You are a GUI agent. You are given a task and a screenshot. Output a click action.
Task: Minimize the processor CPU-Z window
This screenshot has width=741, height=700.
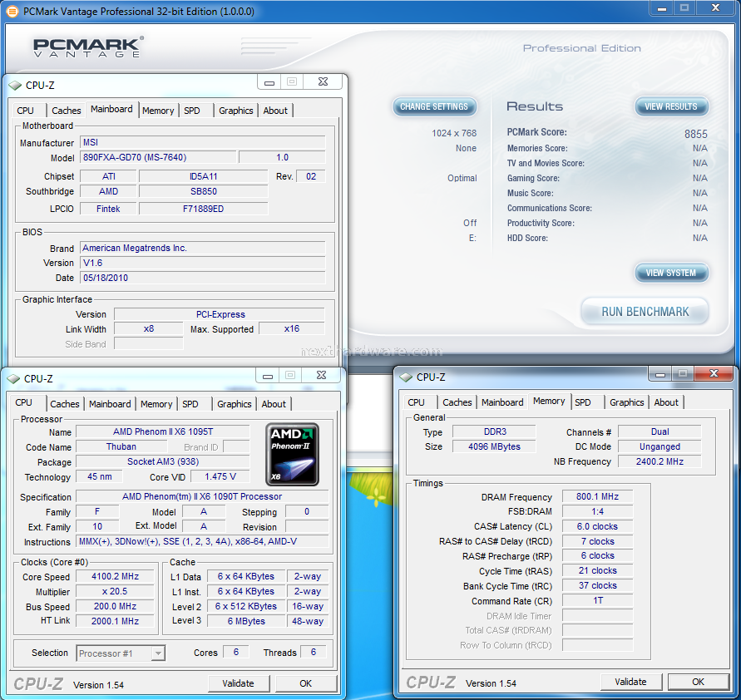click(x=268, y=376)
